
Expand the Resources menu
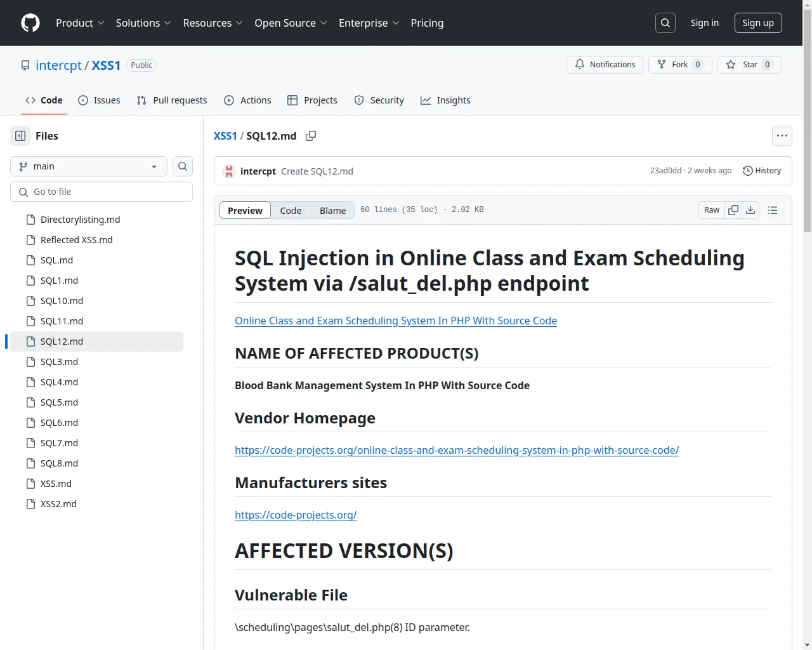point(213,23)
